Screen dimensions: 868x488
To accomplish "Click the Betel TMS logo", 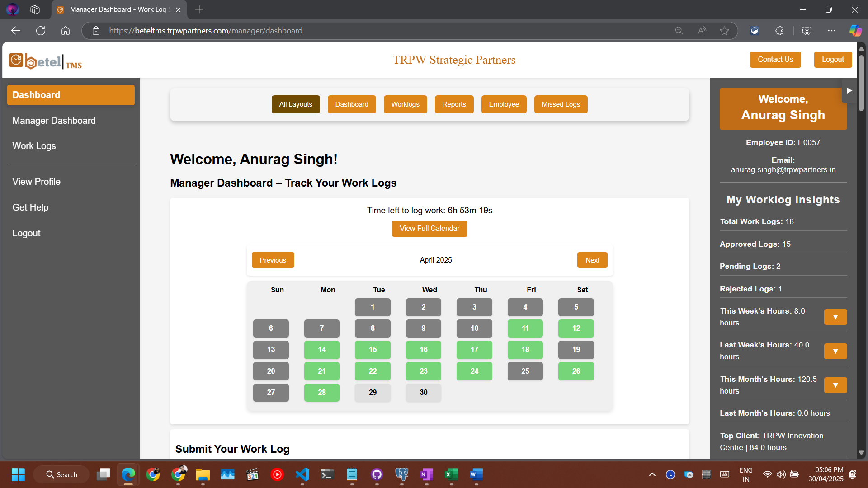I will (x=45, y=61).
